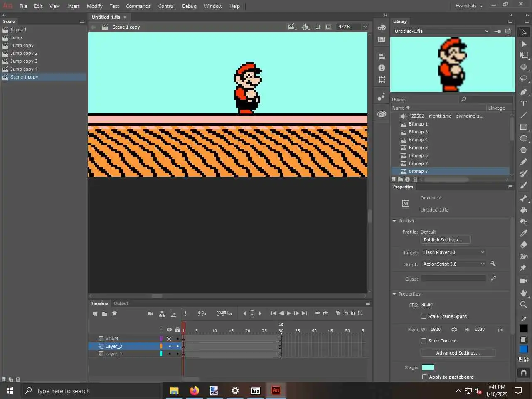Select the Eyedropper tool
Viewport: 532px width, 399px height.
524,233
